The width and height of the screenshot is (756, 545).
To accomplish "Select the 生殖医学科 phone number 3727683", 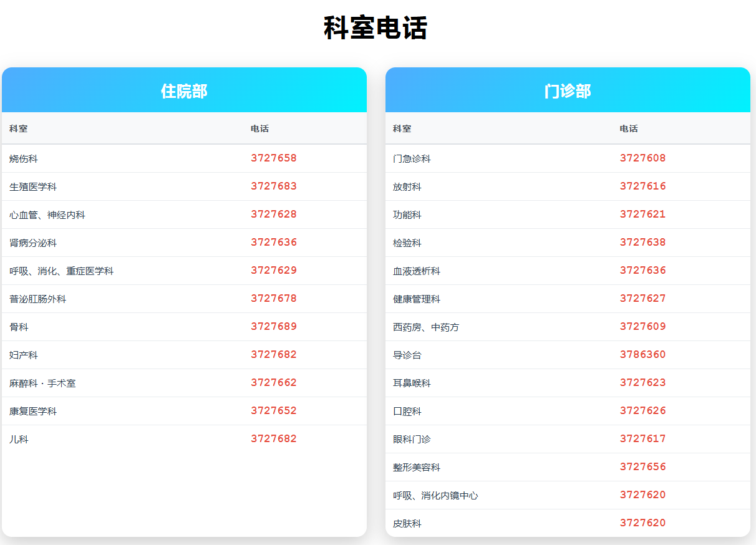I will 274,186.
